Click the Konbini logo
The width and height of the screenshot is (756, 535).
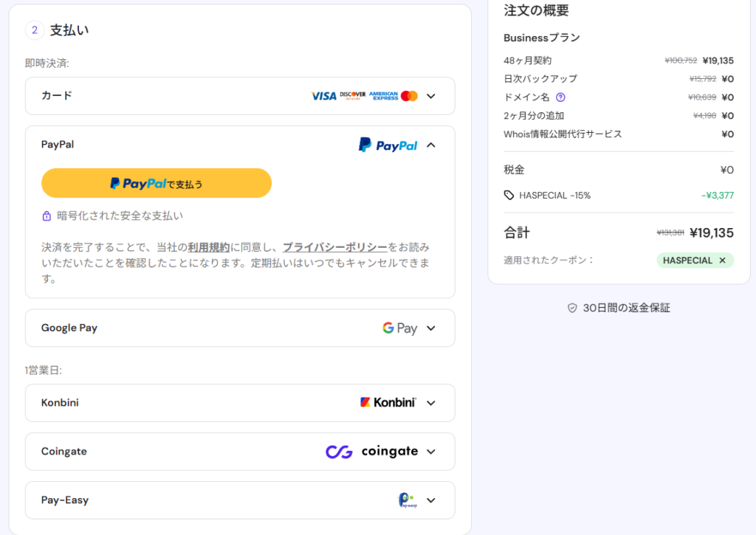[388, 403]
